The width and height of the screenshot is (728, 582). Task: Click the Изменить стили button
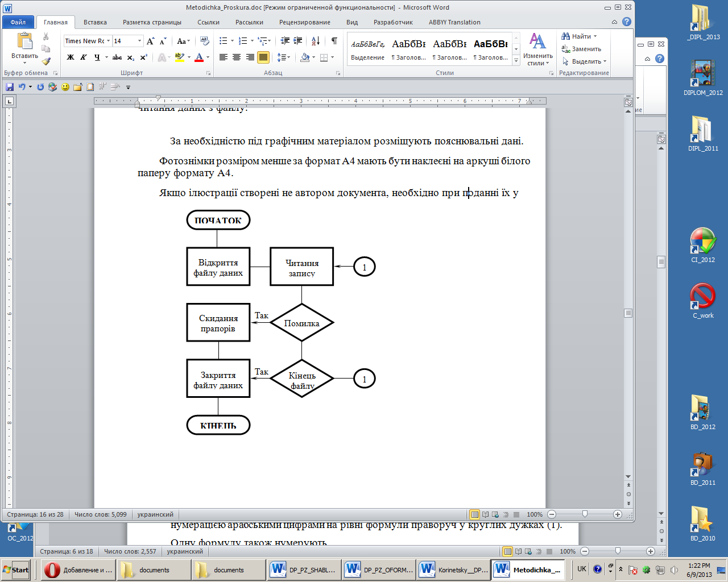tap(537, 49)
